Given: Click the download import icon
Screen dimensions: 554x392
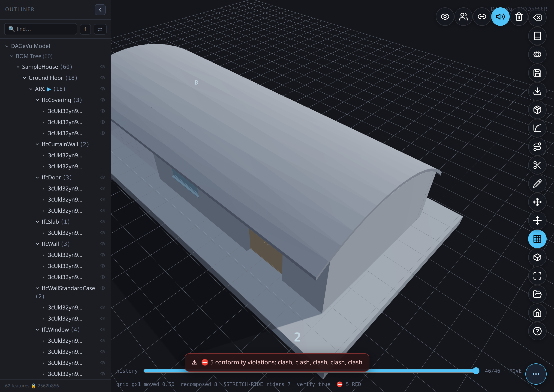Looking at the screenshot, I should coord(537,91).
